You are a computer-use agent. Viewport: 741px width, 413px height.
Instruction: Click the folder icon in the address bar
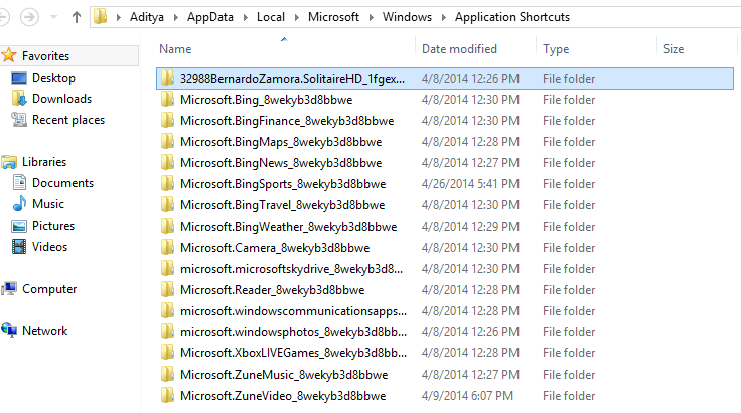pos(100,17)
